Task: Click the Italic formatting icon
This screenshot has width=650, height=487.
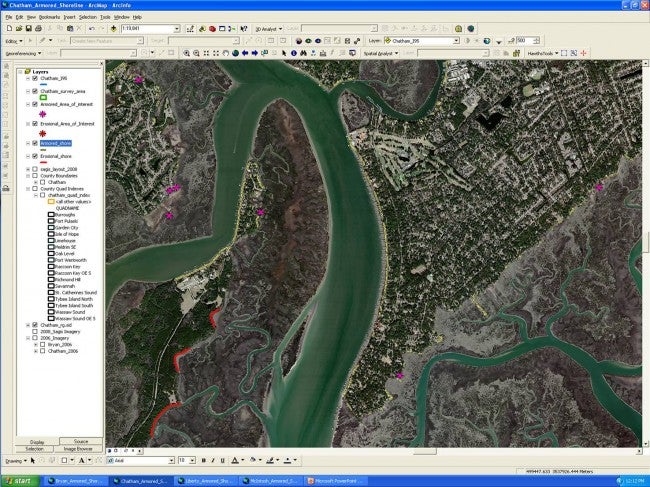Action: tap(213, 460)
